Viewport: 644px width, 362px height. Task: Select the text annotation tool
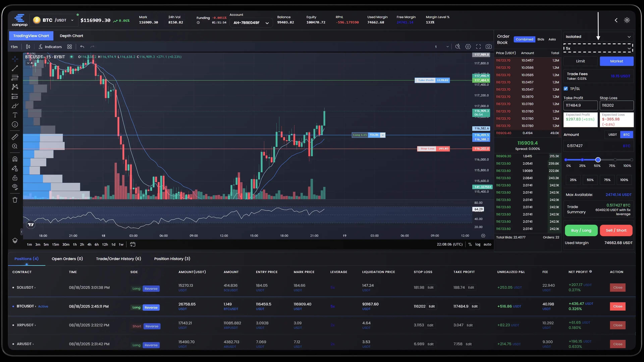coord(15,115)
